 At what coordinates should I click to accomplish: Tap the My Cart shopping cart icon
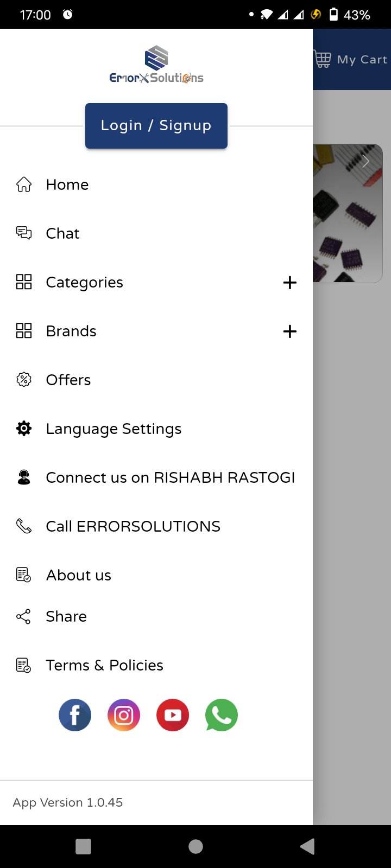coord(323,59)
